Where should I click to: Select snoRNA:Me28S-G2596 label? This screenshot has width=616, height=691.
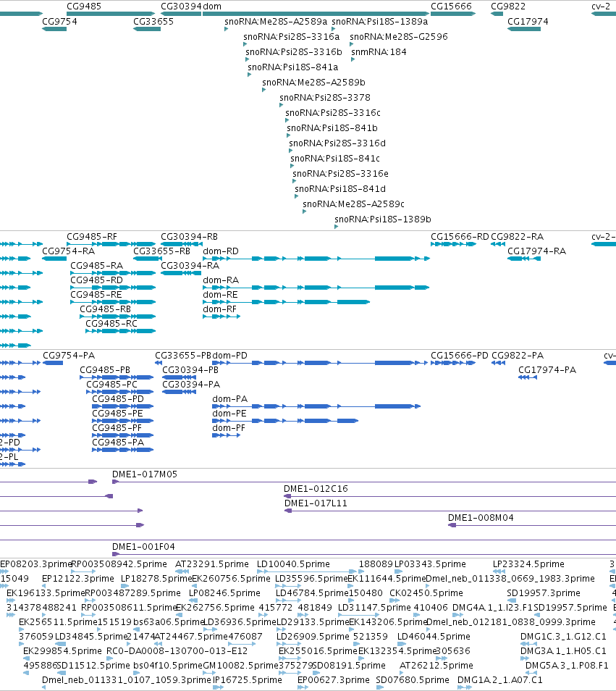(x=399, y=36)
